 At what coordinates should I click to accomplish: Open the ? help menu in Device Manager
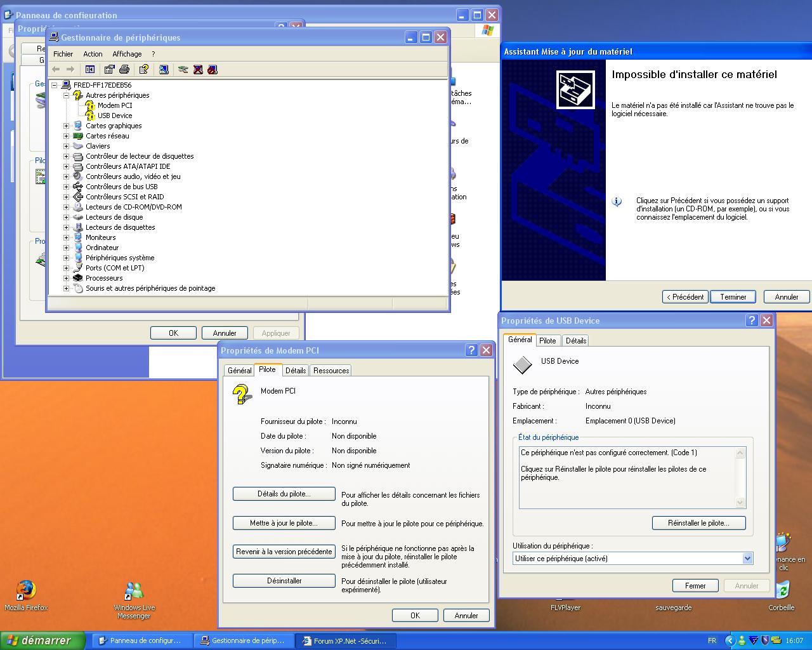[153, 54]
